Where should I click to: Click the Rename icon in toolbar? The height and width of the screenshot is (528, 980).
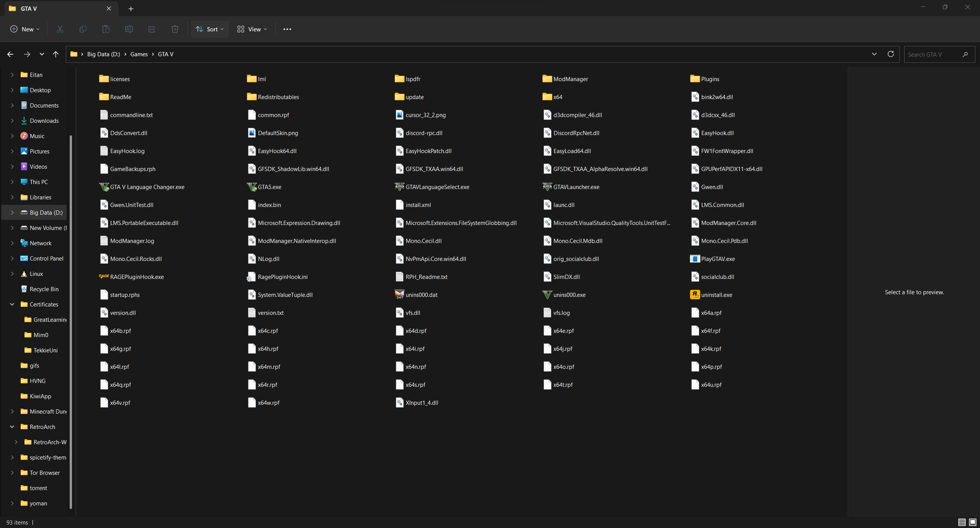[x=129, y=29]
